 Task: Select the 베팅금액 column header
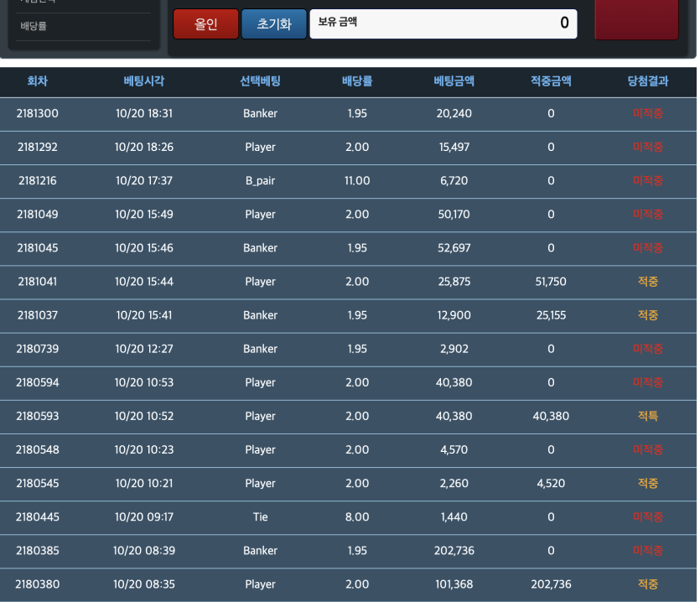(454, 81)
